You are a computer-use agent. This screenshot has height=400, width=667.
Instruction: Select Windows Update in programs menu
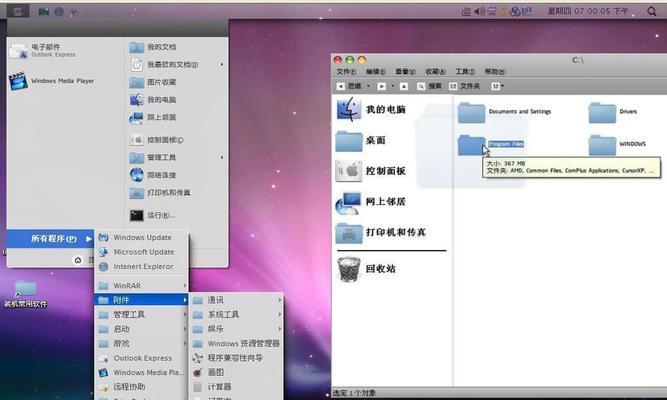[x=141, y=237]
